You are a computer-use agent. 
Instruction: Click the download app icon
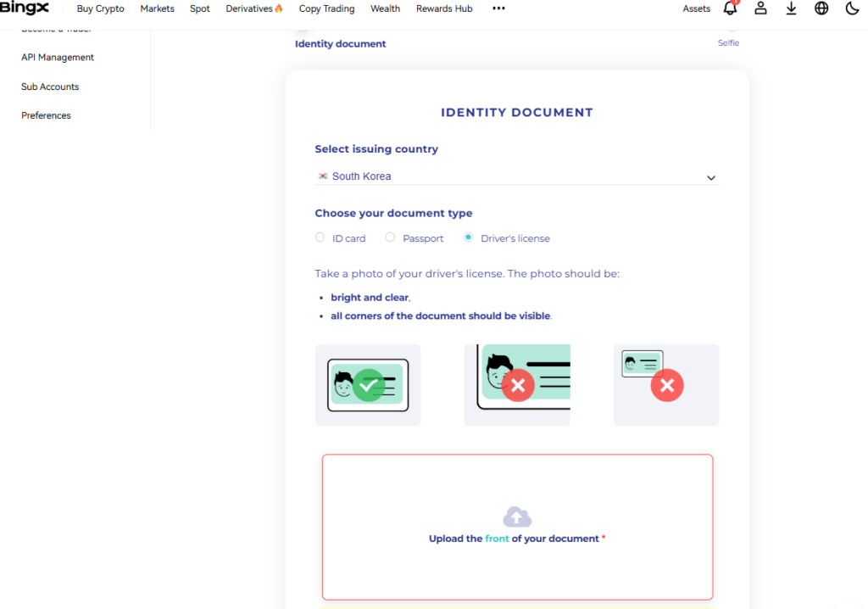click(x=791, y=8)
